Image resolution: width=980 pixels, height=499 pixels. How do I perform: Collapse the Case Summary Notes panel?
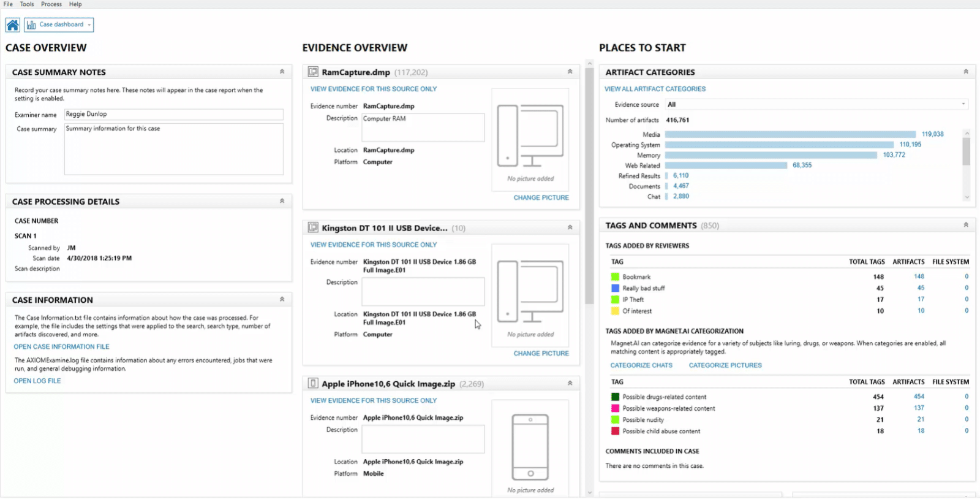click(282, 72)
